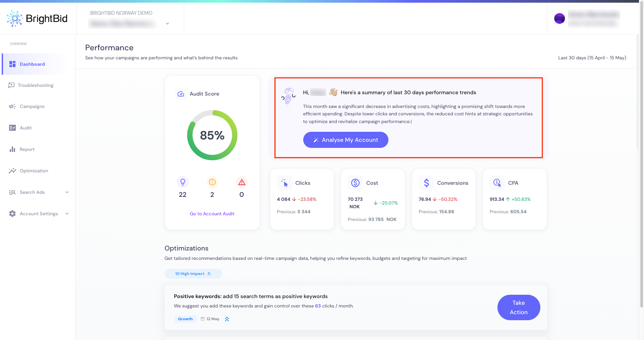The width and height of the screenshot is (644, 340).
Task: Click the Campaigns megaphone icon
Action: (x=12, y=106)
